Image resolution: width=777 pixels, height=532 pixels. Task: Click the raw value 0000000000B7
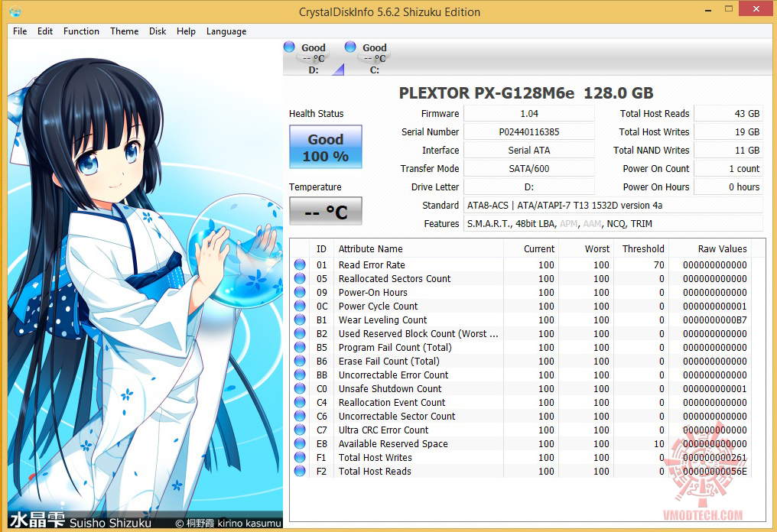pos(714,320)
